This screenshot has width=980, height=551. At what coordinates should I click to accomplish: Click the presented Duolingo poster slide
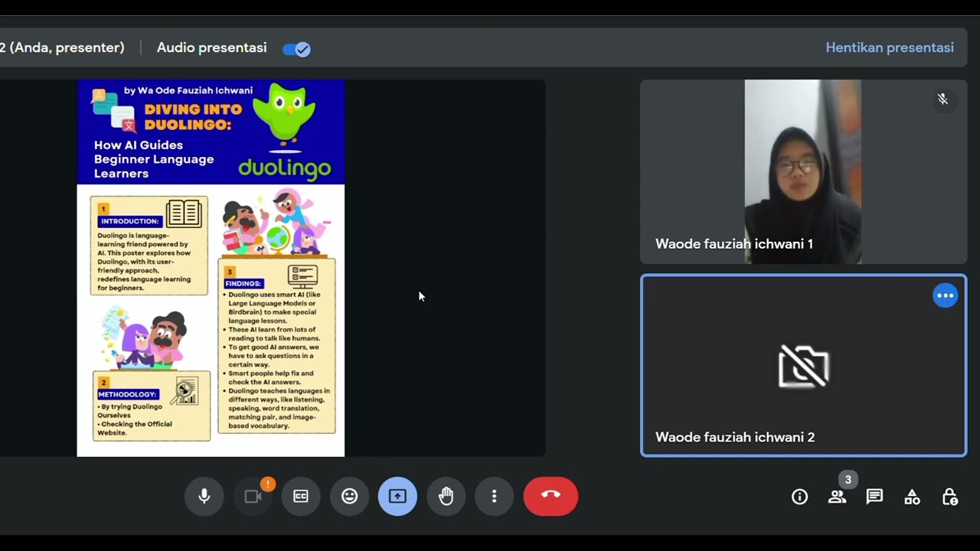[211, 268]
